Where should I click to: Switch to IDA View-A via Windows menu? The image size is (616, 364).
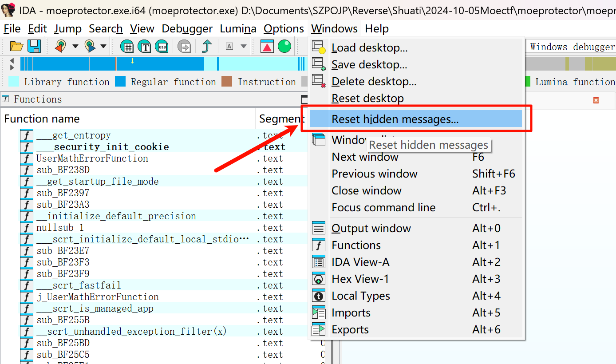pos(416,262)
